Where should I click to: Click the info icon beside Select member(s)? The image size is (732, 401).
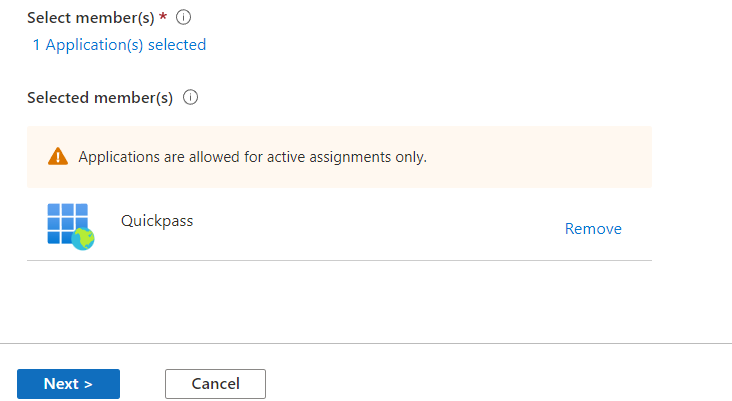(x=183, y=17)
